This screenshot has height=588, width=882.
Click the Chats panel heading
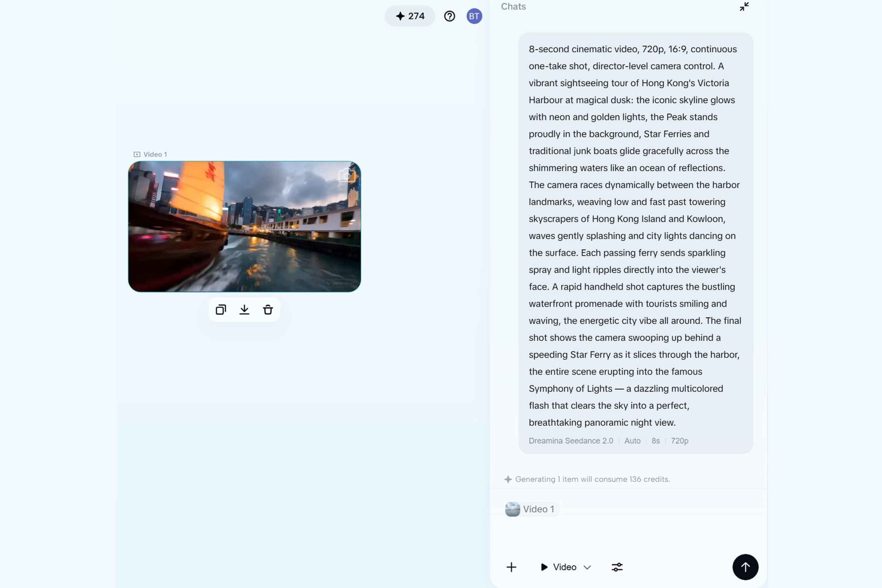click(x=513, y=7)
